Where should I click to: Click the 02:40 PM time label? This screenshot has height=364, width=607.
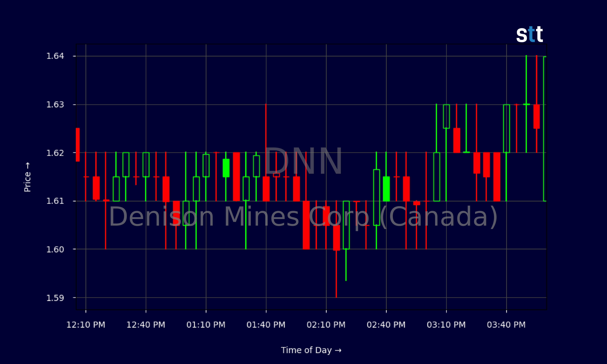[386, 325]
